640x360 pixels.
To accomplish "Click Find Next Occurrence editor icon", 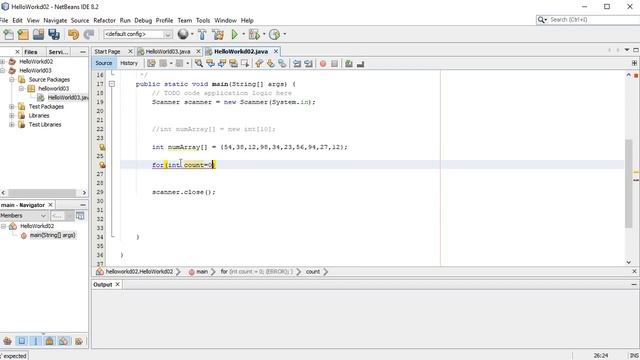I will tap(222, 63).
